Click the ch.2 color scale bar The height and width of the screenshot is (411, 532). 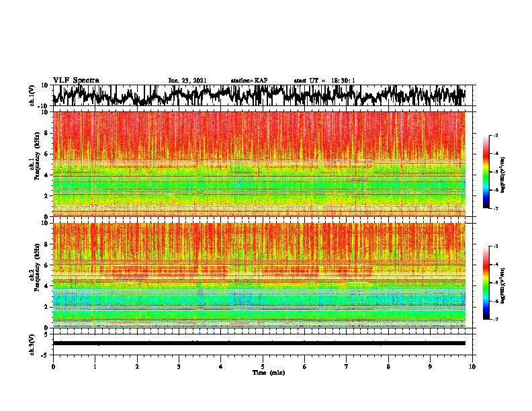pyautogui.click(x=486, y=283)
